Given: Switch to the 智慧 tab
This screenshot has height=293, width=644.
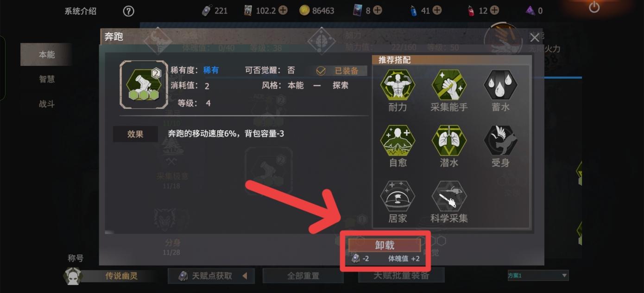Looking at the screenshot, I should pos(46,79).
